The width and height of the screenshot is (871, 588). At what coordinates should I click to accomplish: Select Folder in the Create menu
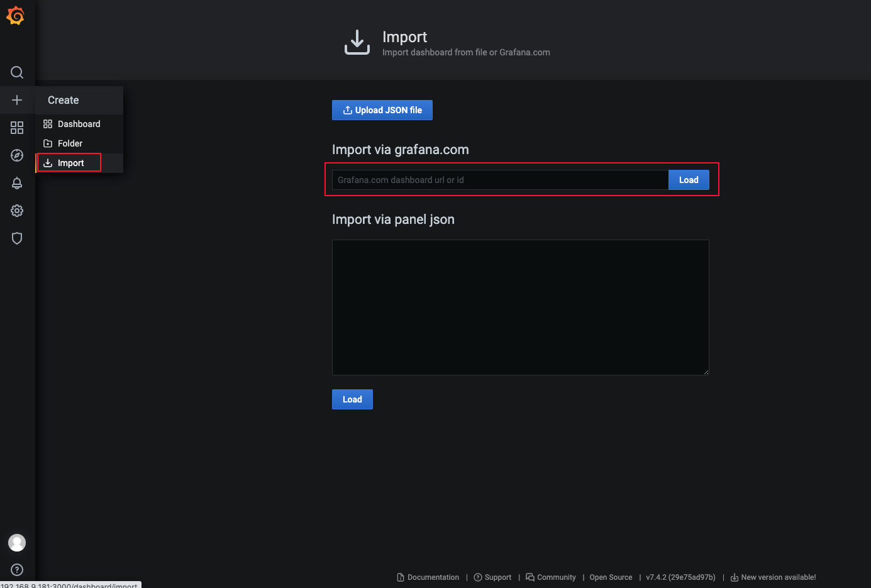(x=79, y=143)
